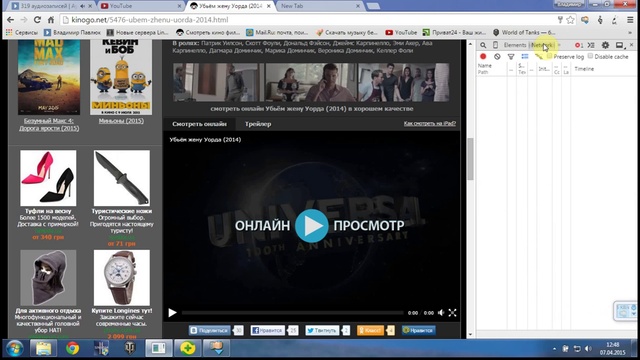640x360 pixels.
Task: Click the Timeline column header
Action: tap(584, 69)
